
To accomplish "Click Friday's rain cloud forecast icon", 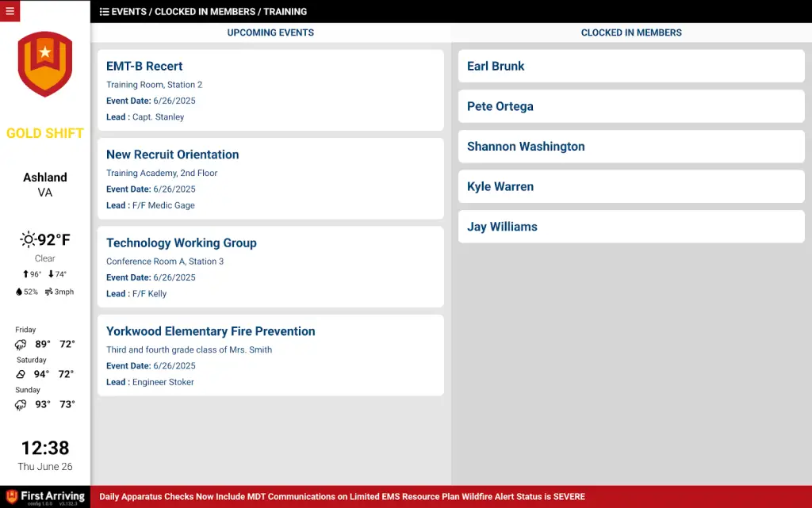I will coord(21,345).
